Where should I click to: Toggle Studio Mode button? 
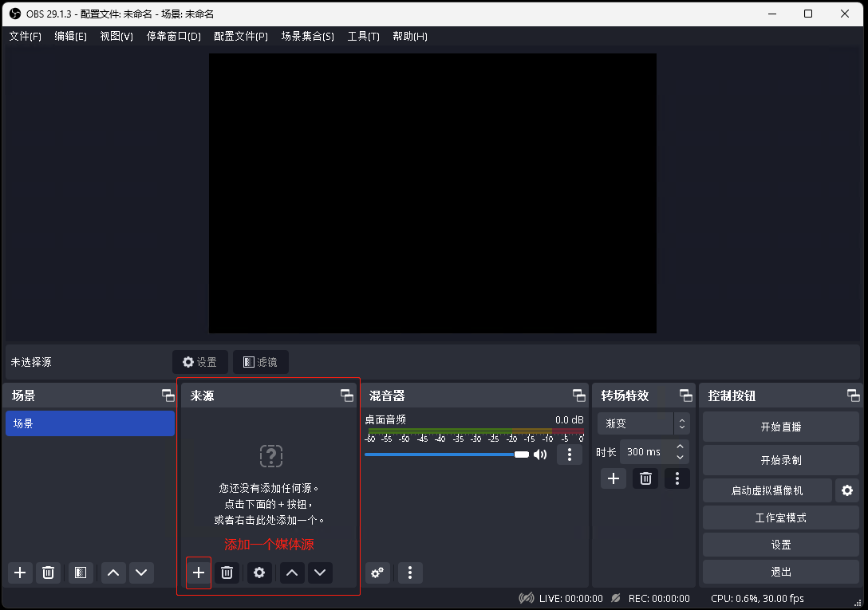(x=780, y=518)
